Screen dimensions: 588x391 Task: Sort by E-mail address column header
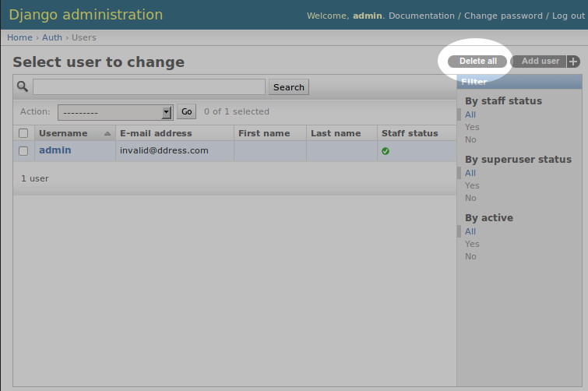pyautogui.click(x=156, y=133)
